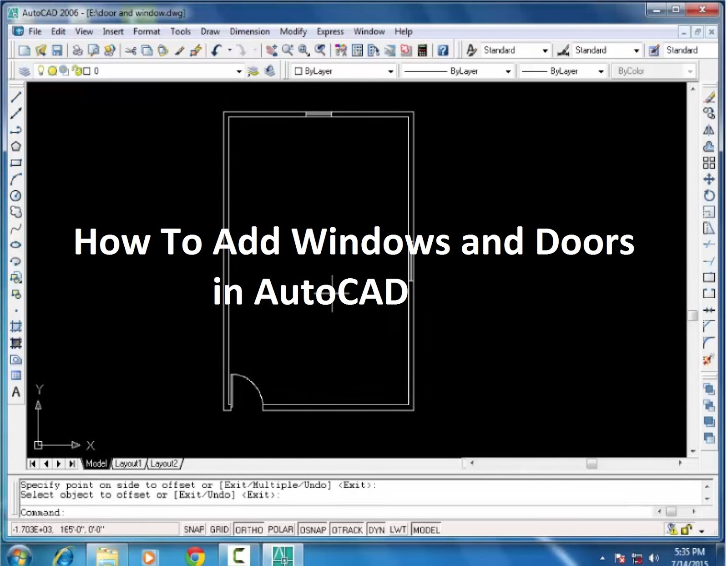Click the vertical scrollbar down arrow
Image resolution: width=728 pixels, height=566 pixels.
point(693,451)
